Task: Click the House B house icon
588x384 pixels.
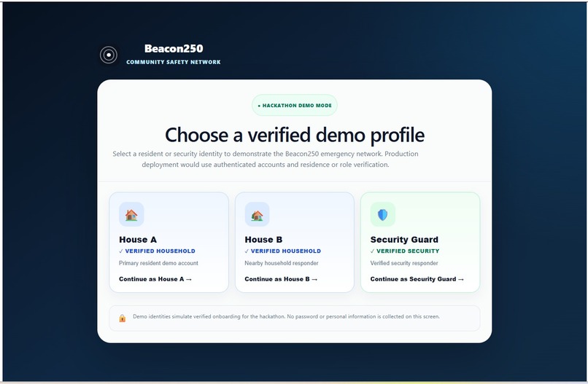Action: [257, 214]
